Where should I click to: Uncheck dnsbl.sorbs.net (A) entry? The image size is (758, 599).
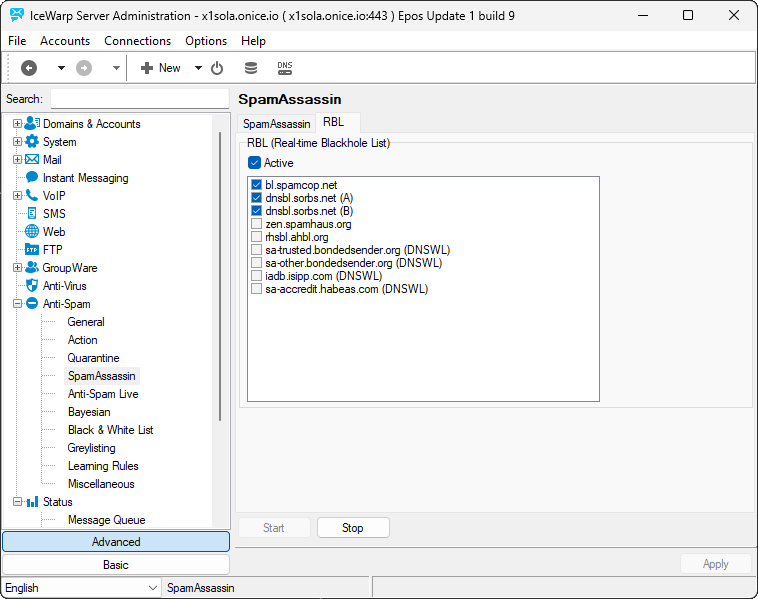tap(257, 198)
